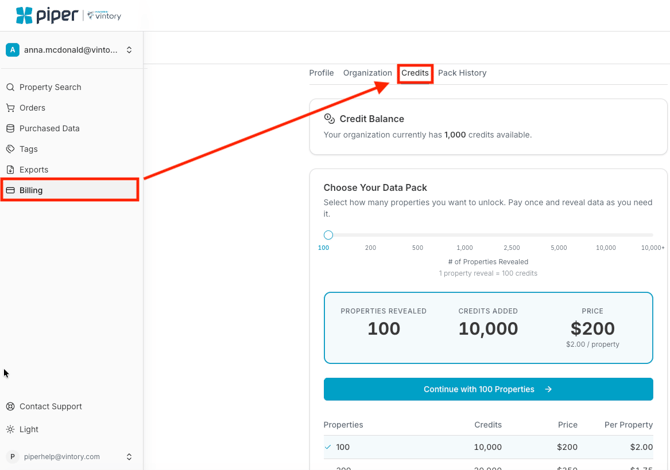Expand the anna.mcdonald account switcher
The height and width of the screenshot is (470, 670).
pyautogui.click(x=129, y=50)
